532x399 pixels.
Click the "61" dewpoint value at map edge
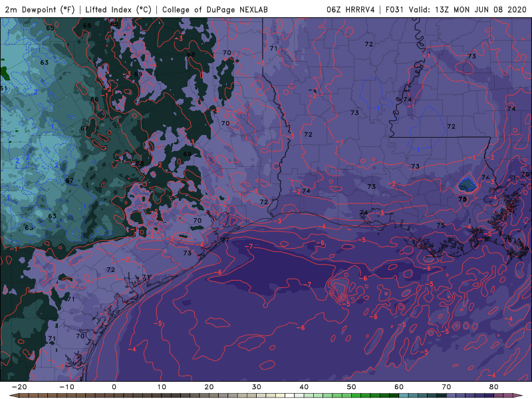coord(3,88)
